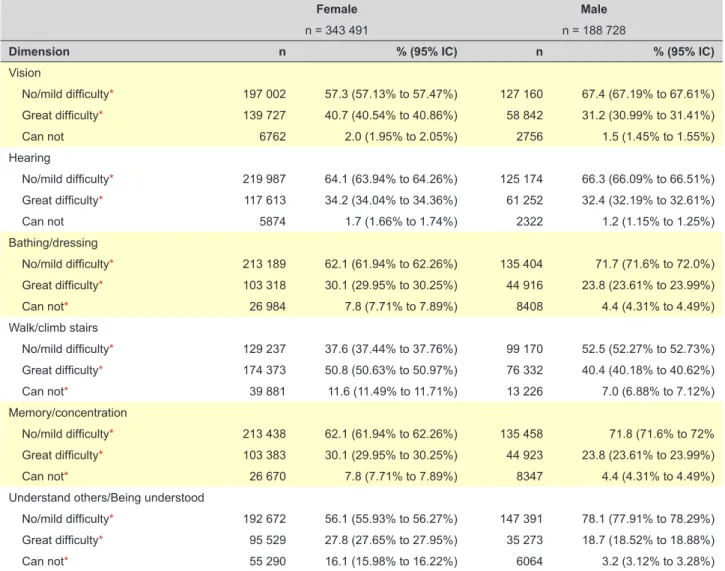This screenshot has height=571, width=725.
Task: Click the cell 71.8 (71.6% to 72%
Action: 662,434
